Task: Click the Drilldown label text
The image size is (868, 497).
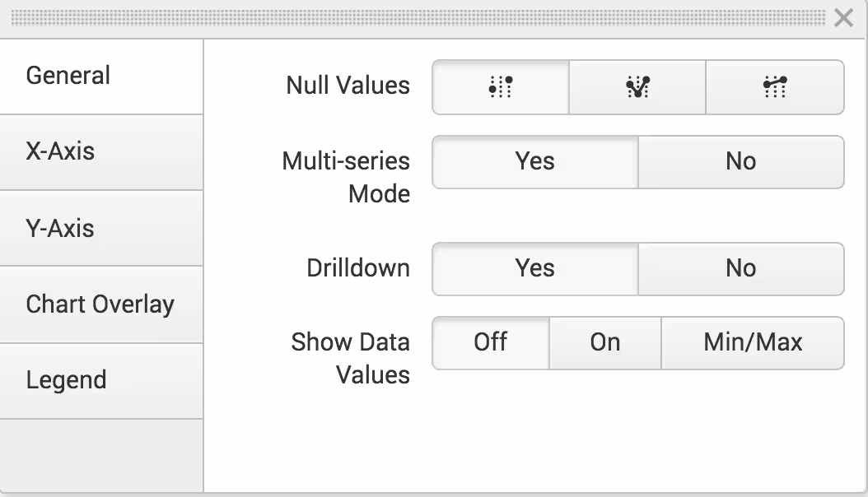Action: coord(357,268)
